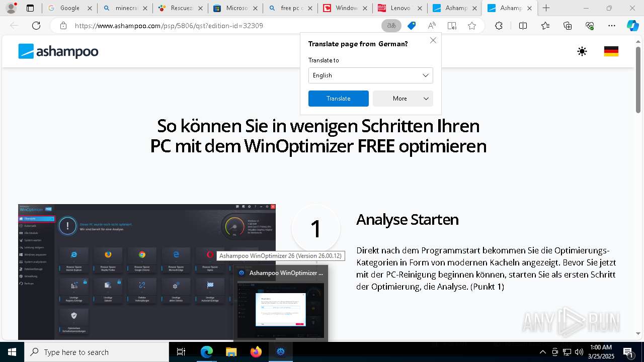Switch to the Google tab
The image size is (644, 362).
(x=70, y=8)
